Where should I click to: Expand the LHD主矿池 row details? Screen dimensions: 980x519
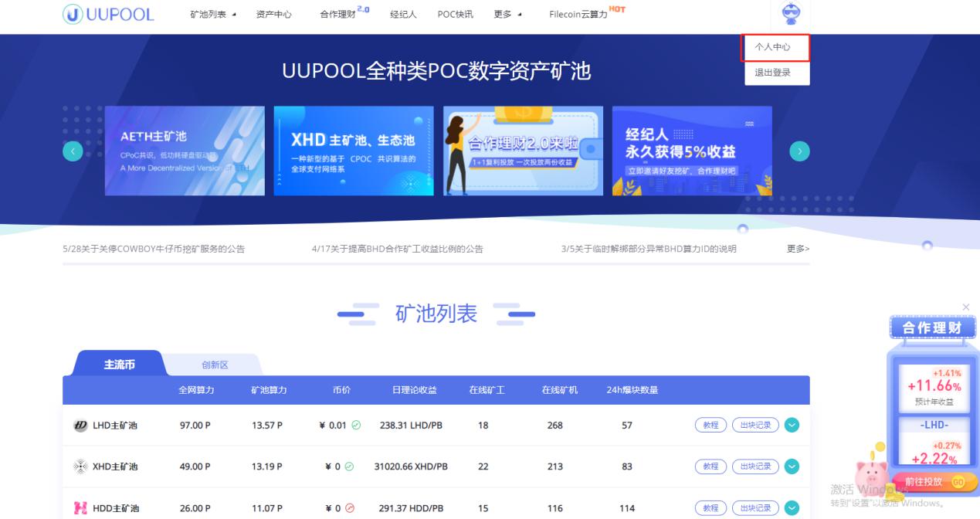pos(792,425)
